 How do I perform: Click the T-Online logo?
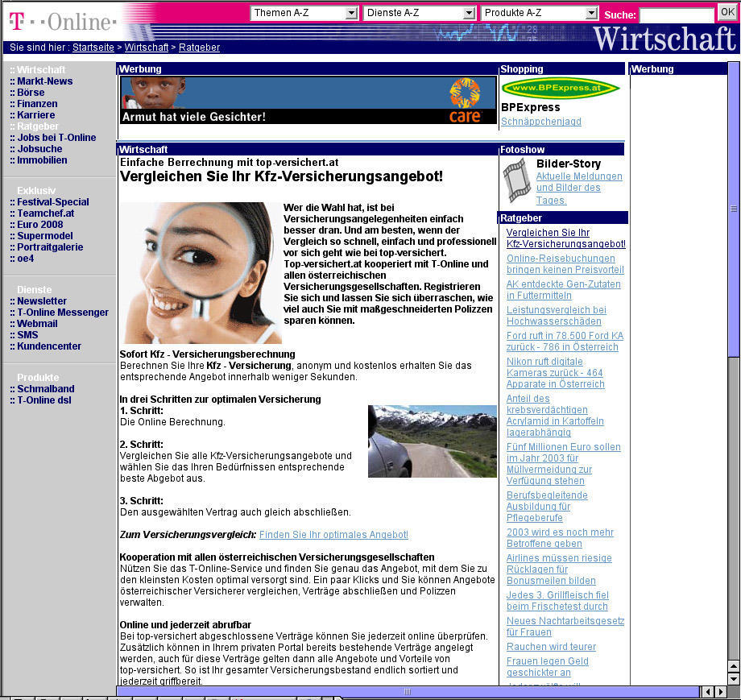(63, 22)
